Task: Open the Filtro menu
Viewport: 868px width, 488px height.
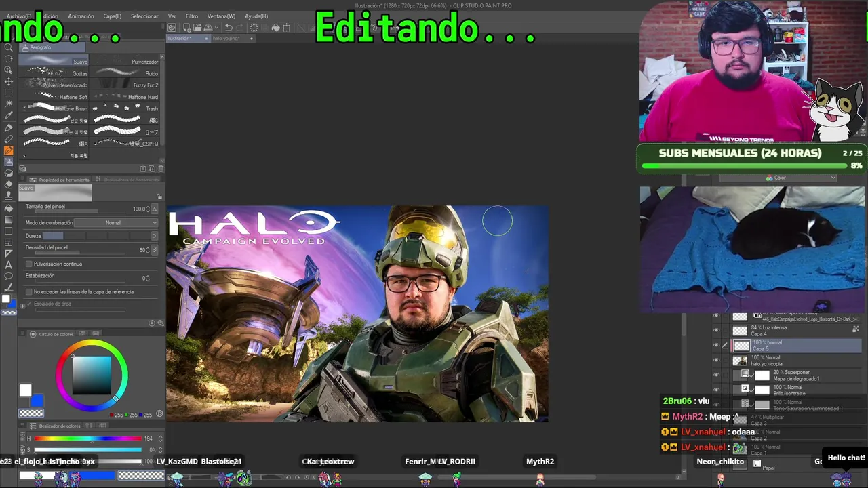Action: click(192, 16)
